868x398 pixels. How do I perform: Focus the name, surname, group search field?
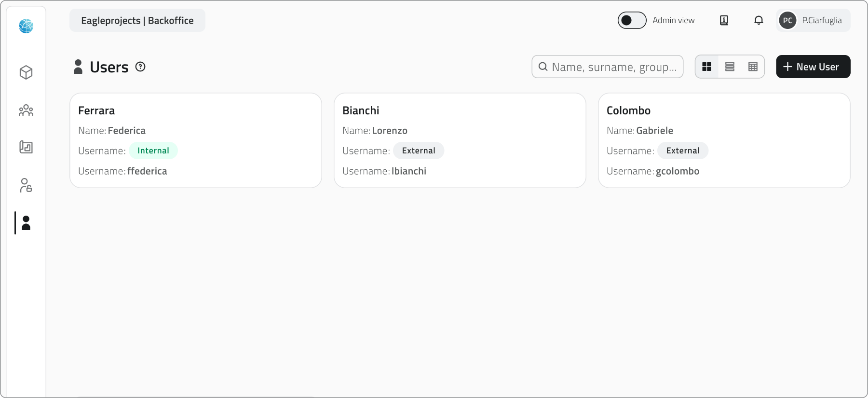click(613, 67)
